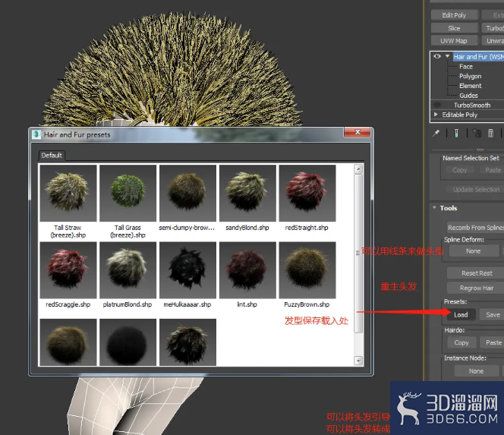Select the platinumBlond.shp preset thumbnail
Viewport: 504px width, 435px height.
click(x=128, y=270)
